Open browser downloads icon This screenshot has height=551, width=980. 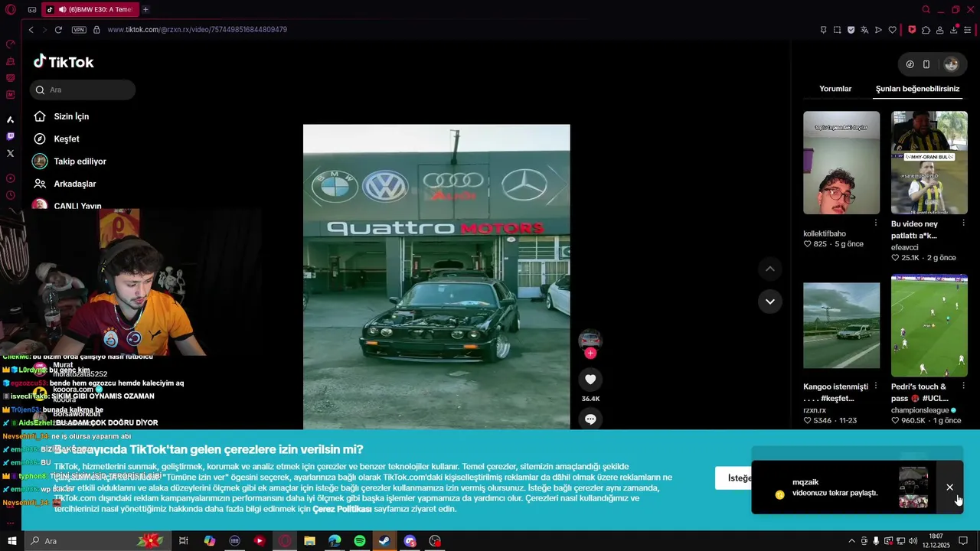[x=954, y=30]
